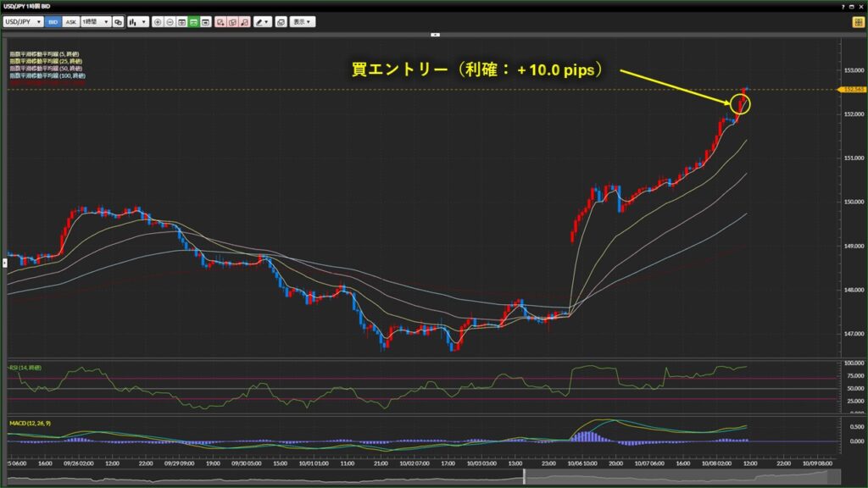Click the zoom out magnifier icon

(170, 22)
